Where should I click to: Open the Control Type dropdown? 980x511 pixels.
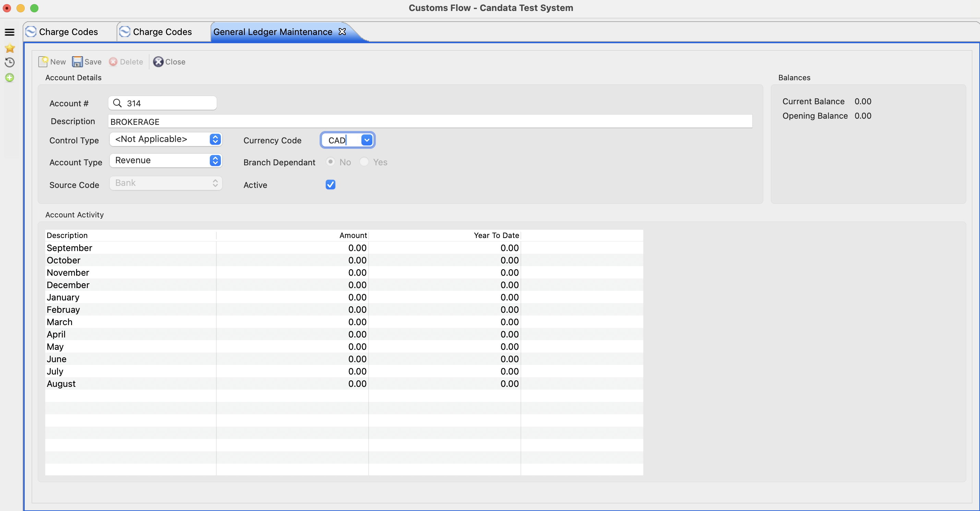point(166,139)
